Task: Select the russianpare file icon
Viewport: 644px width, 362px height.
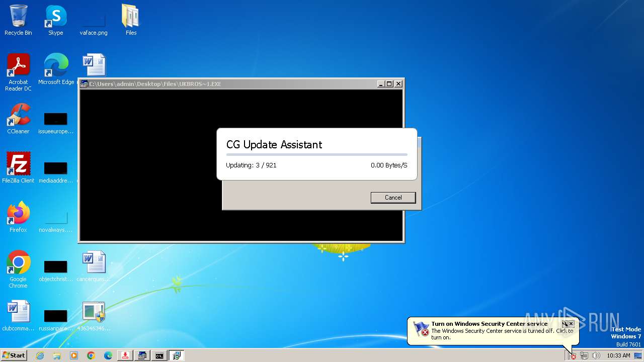Action: 56,320
